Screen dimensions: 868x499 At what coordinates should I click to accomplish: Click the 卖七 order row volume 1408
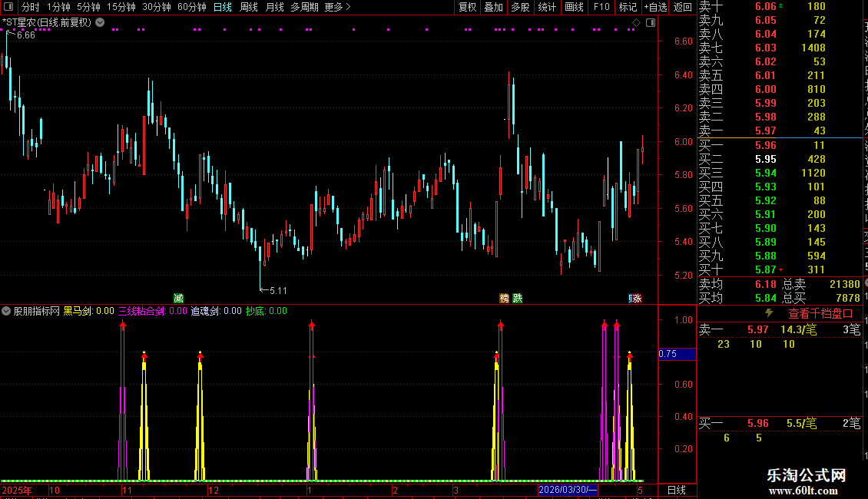tap(813, 48)
